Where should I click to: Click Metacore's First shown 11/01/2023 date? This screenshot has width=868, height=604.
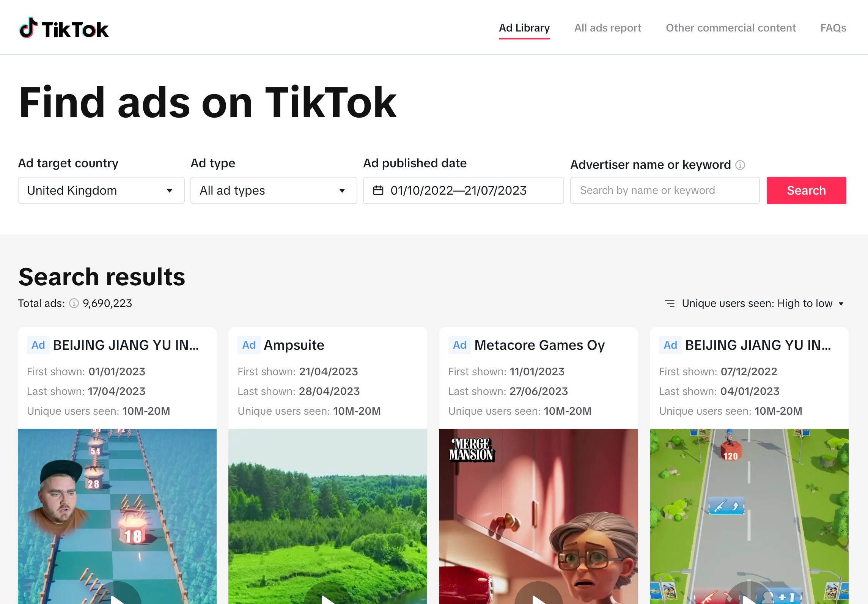[537, 371]
